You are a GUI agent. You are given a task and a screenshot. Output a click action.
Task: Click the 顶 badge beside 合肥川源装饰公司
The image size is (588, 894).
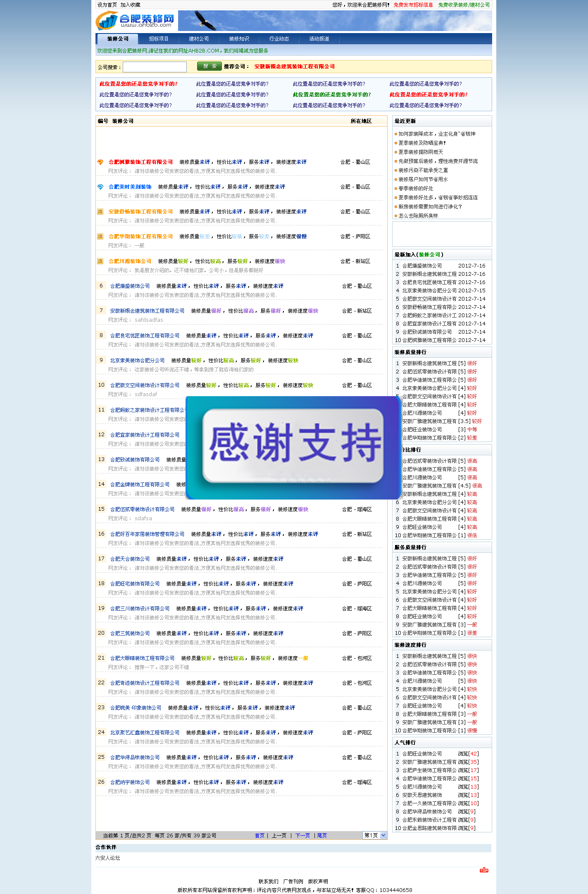coord(100,261)
